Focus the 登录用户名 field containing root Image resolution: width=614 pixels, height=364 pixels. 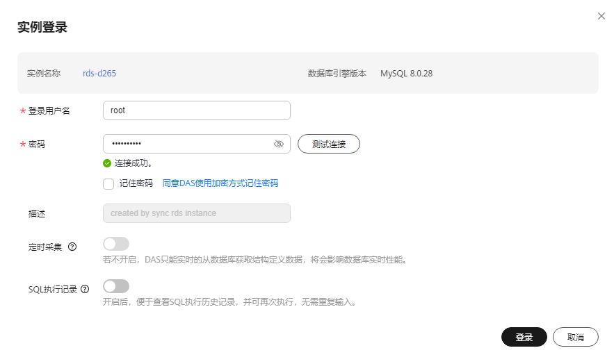click(x=196, y=110)
